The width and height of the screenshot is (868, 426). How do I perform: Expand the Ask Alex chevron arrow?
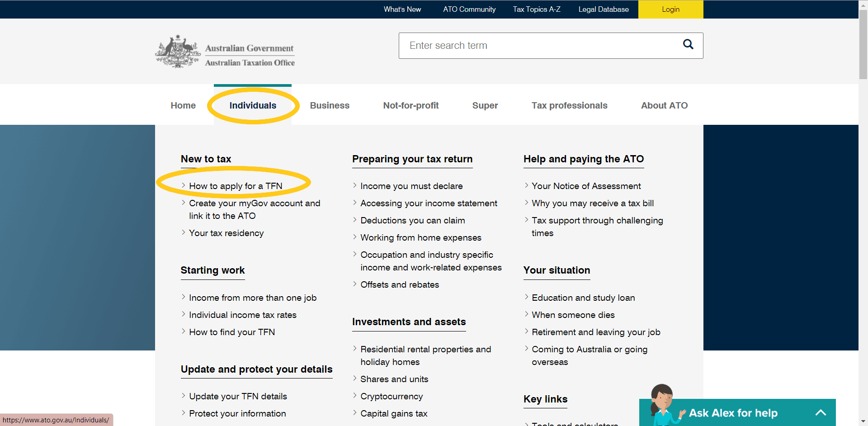(821, 412)
